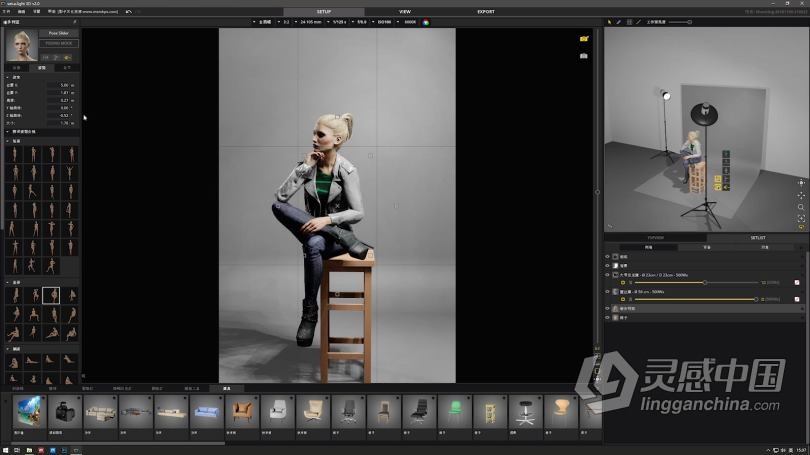Viewport: 810px width, 455px height.
Task: Open the SETLIST tab
Action: (758, 238)
